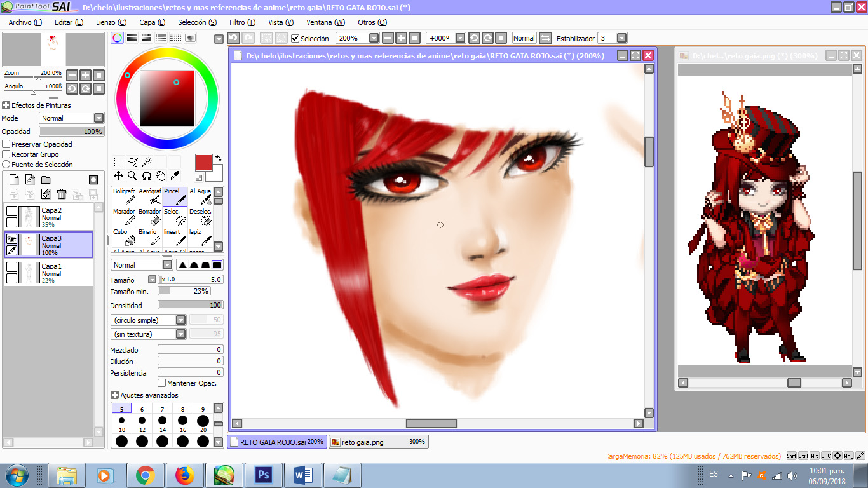
Task: Open the Filtro menu
Action: [242, 22]
